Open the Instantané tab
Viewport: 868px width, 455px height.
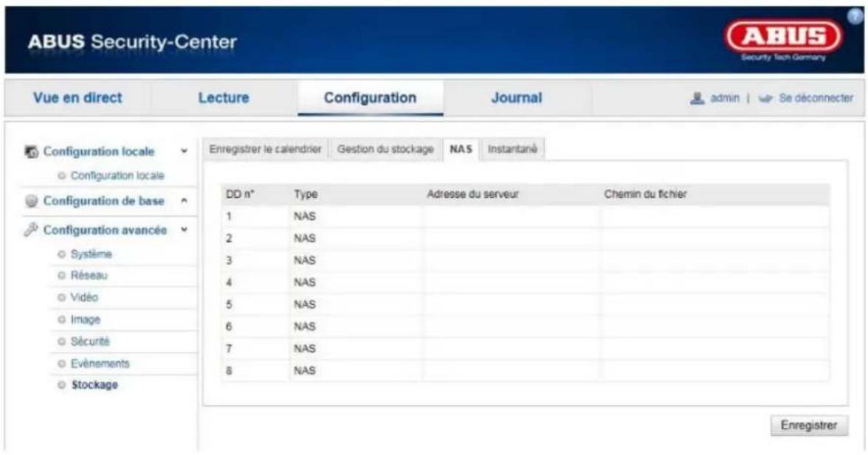tap(512, 149)
